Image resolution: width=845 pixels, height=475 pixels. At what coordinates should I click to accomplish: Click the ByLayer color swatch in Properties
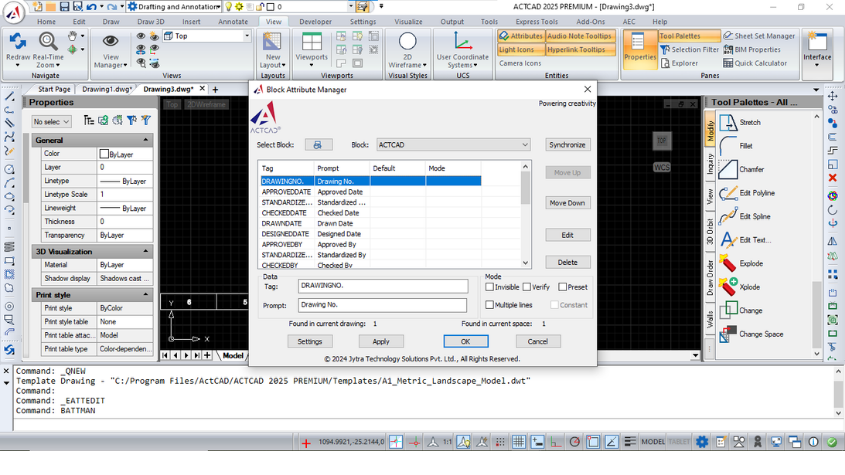(x=104, y=154)
